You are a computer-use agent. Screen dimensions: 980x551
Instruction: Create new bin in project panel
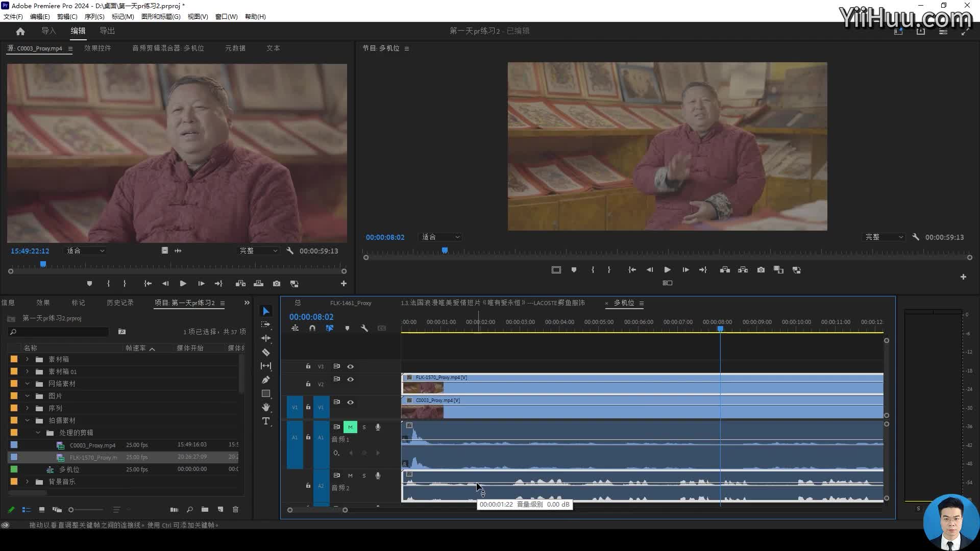point(205,510)
